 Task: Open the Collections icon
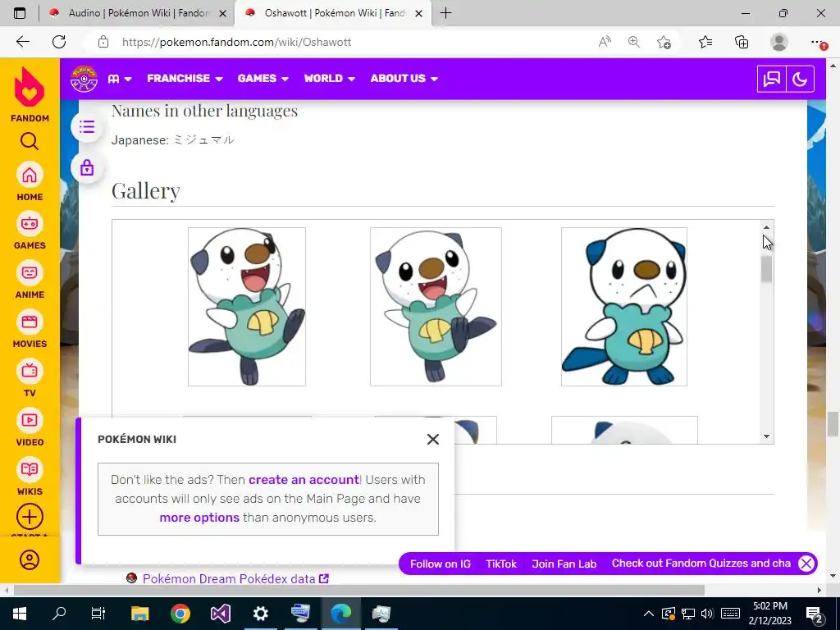(742, 42)
